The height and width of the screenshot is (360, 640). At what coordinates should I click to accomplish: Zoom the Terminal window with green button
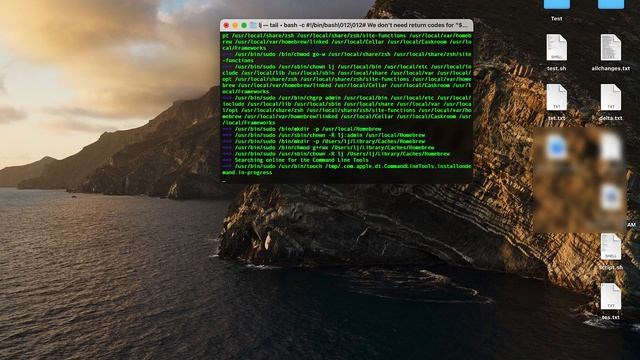244,25
